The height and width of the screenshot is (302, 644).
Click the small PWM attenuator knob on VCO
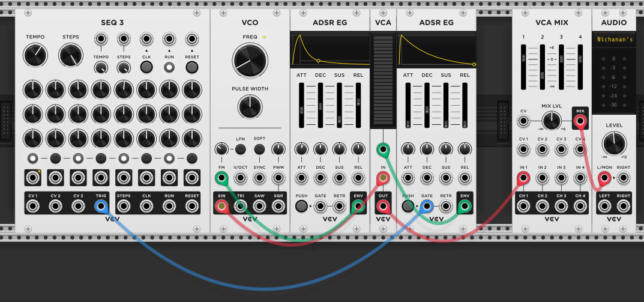(278, 149)
